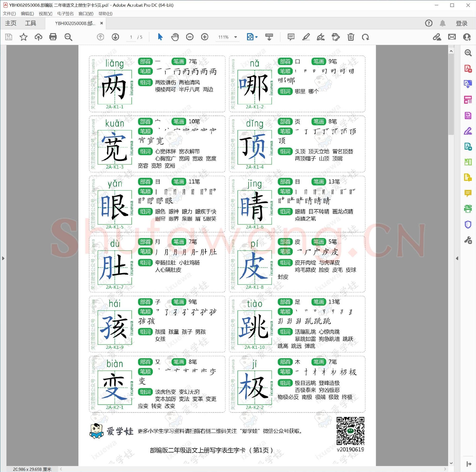Click the Undo arrow in the toolbar
Image resolution: width=476 pixels, height=472 pixels.
click(x=366, y=37)
